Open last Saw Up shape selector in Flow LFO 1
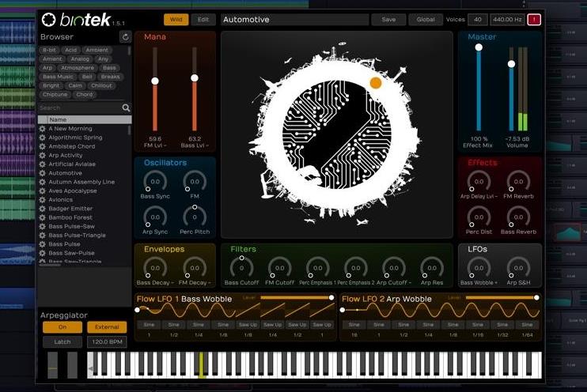This screenshot has width=587, height=392. pos(322,325)
